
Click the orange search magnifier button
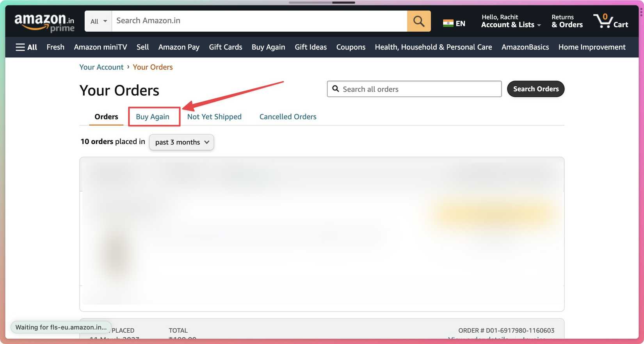click(418, 21)
